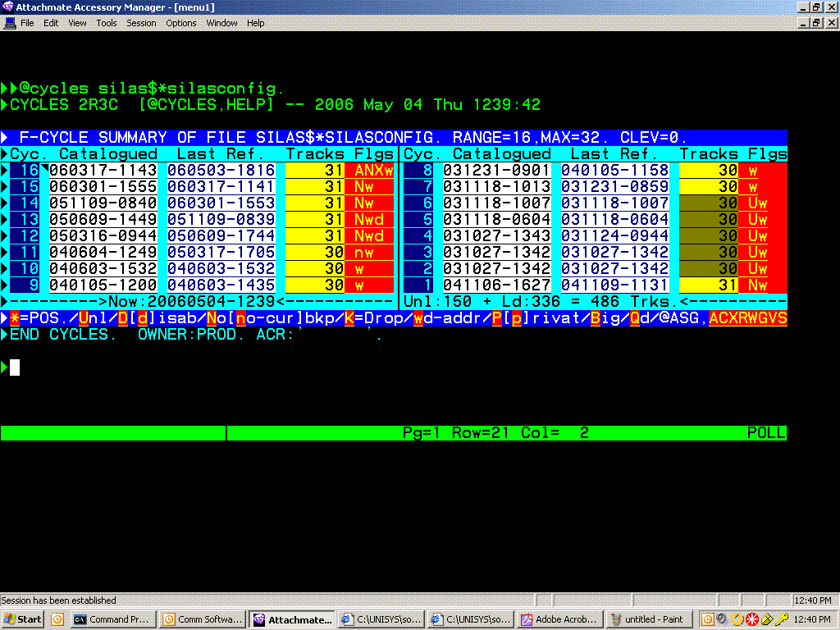
Task: Click the quick launch clock icon beside Start
Action: pyautogui.click(x=57, y=619)
